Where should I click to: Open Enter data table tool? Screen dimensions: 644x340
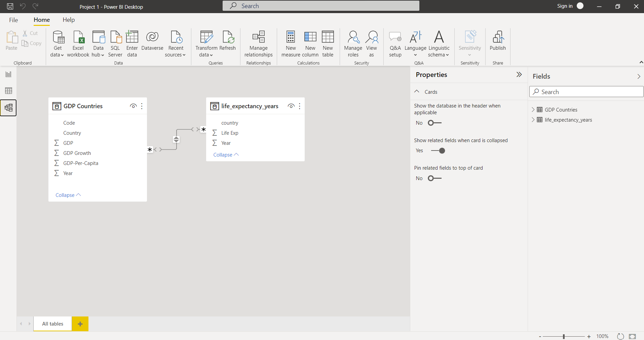click(132, 44)
